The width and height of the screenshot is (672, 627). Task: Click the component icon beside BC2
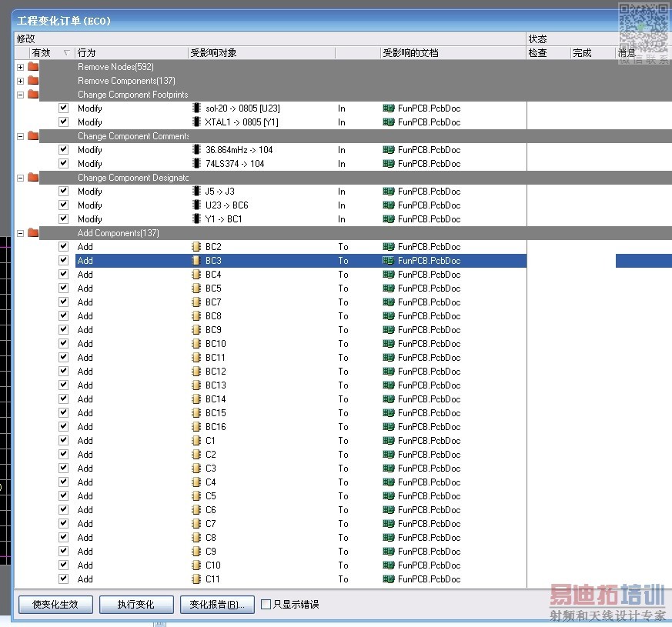(196, 247)
